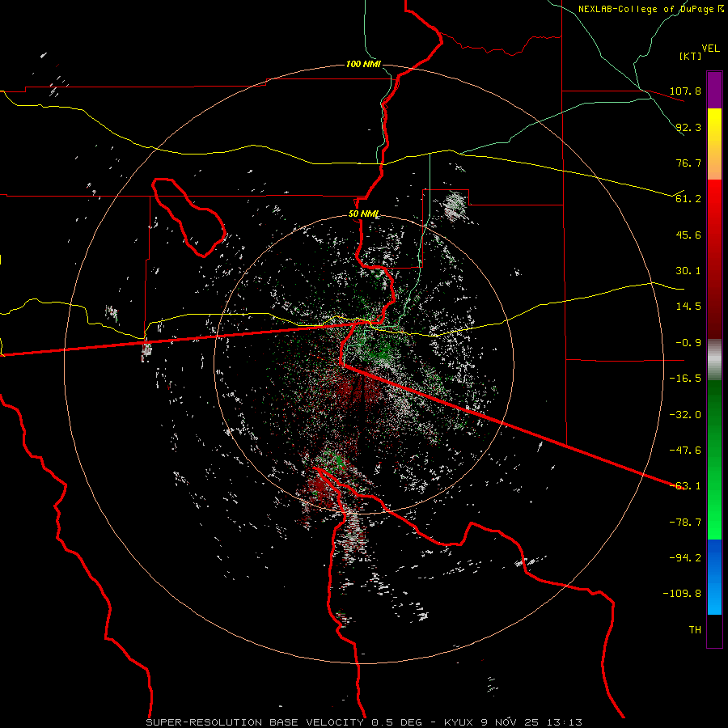Click the gray near-zero color bar segment
Viewport: 728px width, 728px height.
[x=714, y=360]
